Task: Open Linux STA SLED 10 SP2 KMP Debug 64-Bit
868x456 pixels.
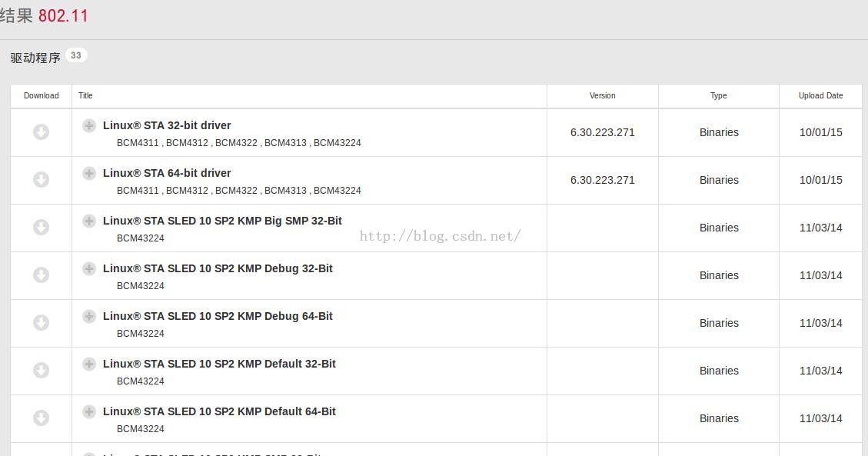Action: point(218,316)
